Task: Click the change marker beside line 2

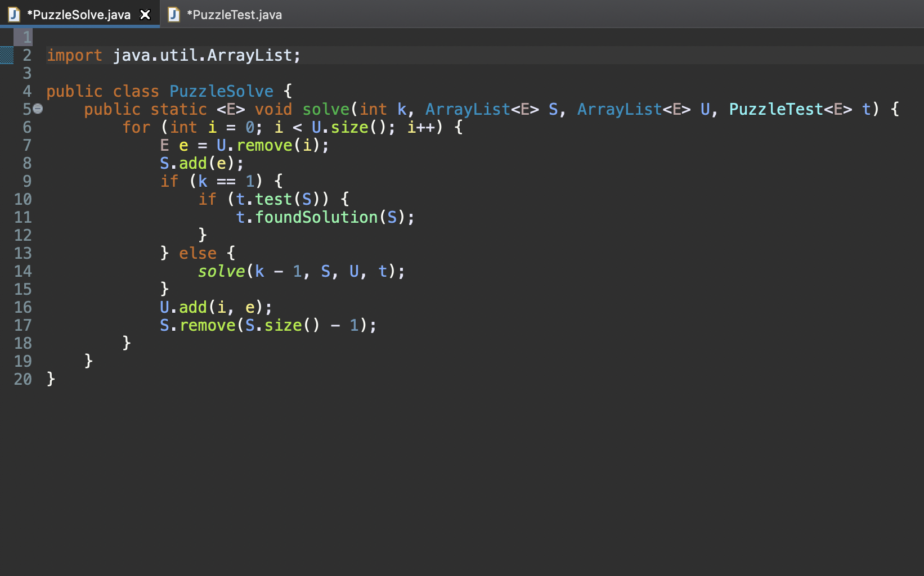Action: (x=7, y=55)
